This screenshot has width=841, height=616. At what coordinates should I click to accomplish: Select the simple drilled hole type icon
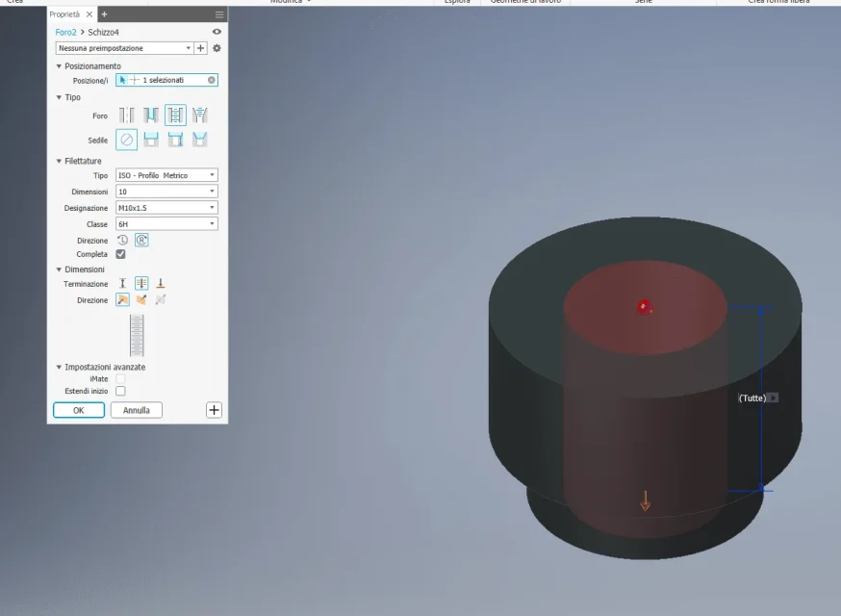coord(127,115)
